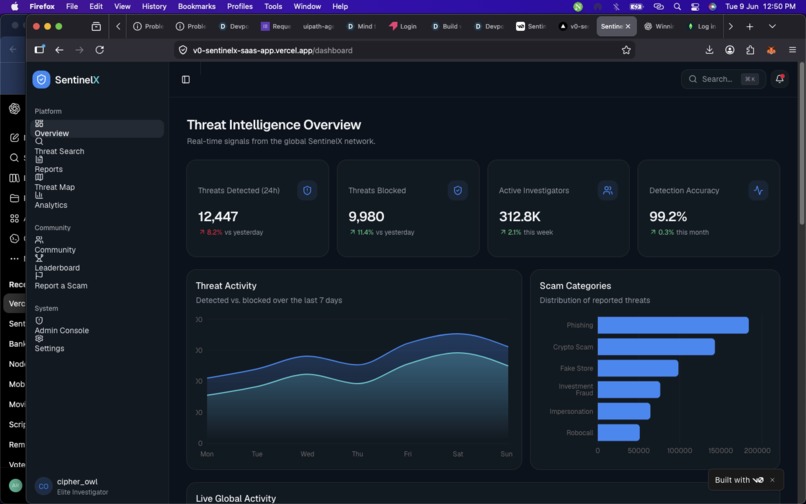
Task: Go back with the Firefox back arrow
Action: 59,50
